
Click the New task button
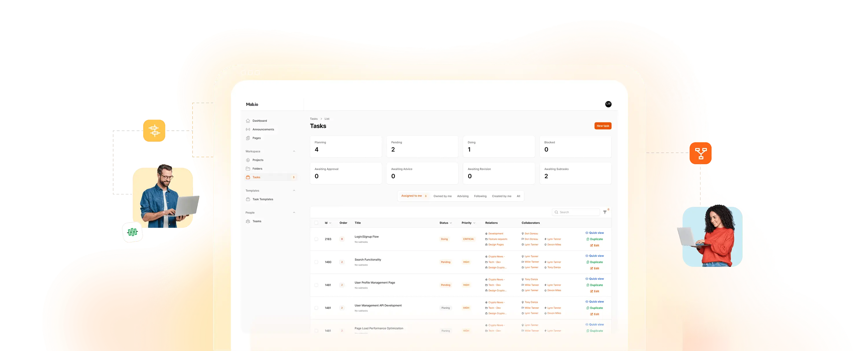603,126
